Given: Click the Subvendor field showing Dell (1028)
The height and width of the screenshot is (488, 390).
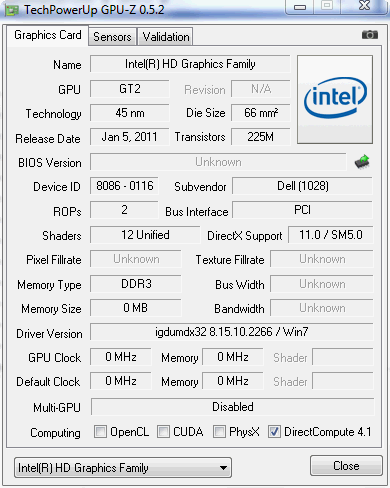Looking at the screenshot, I should click(303, 186).
